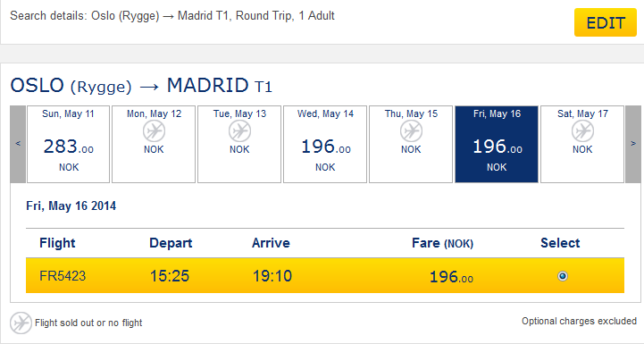The height and width of the screenshot is (344, 644).
Task: Click the legend crossed-out plane icon
Action: (x=21, y=323)
